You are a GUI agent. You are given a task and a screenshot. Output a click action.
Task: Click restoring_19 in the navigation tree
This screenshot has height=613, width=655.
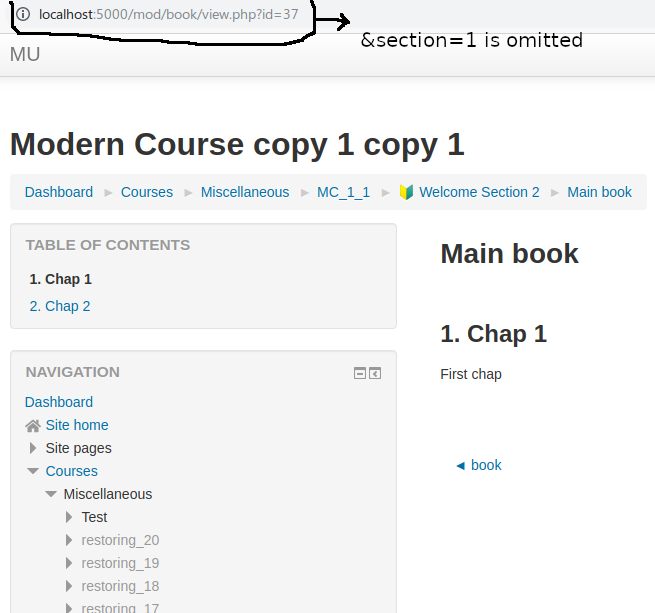pyautogui.click(x=120, y=563)
